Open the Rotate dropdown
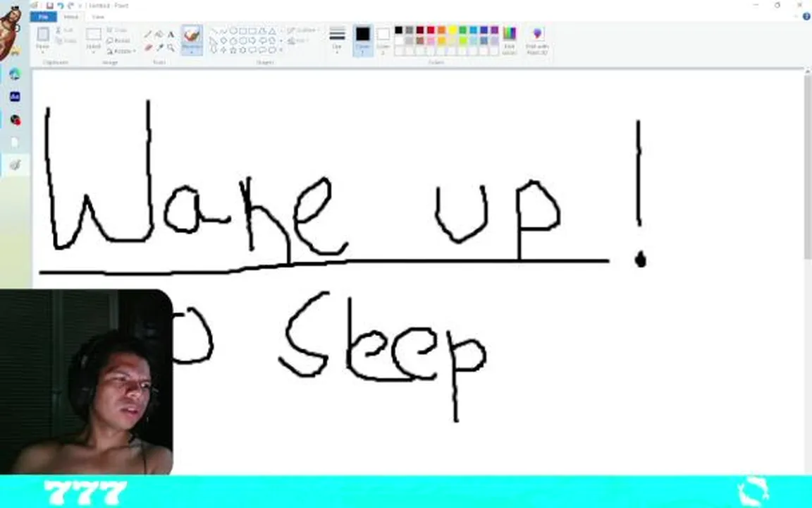The height and width of the screenshot is (508, 812). click(121, 51)
